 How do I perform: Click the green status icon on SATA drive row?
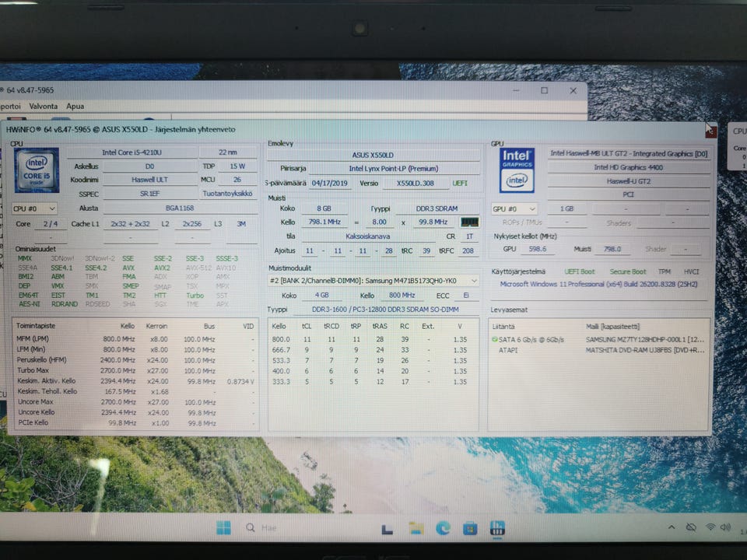(x=495, y=340)
